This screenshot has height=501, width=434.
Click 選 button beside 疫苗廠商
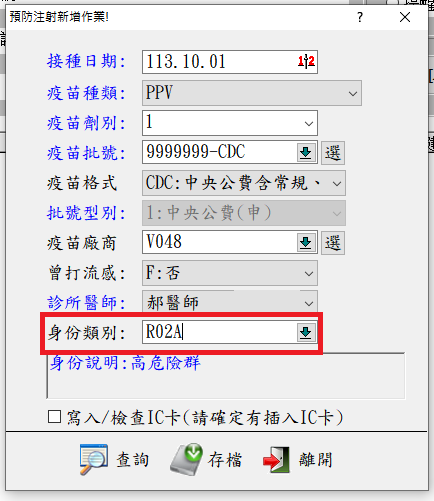333,243
